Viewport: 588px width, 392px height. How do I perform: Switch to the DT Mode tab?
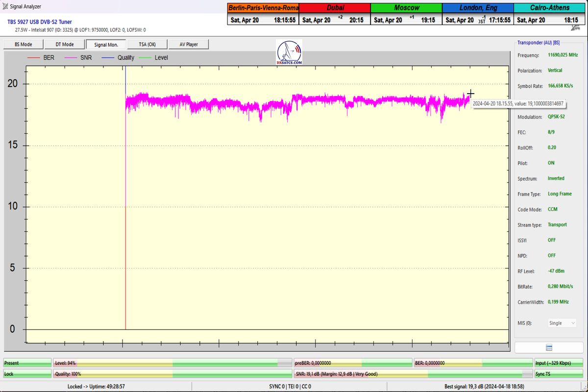coord(64,45)
